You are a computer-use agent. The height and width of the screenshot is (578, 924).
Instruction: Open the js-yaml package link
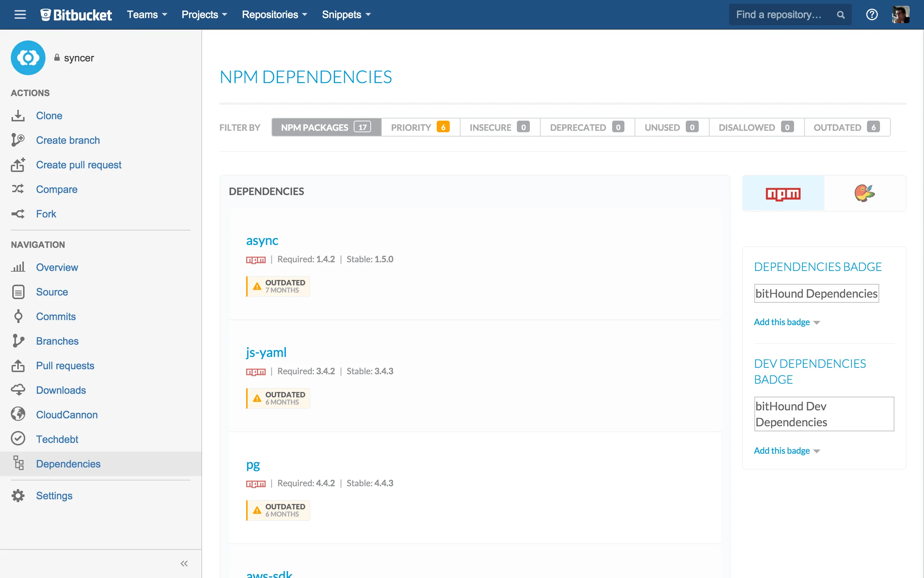[266, 353]
